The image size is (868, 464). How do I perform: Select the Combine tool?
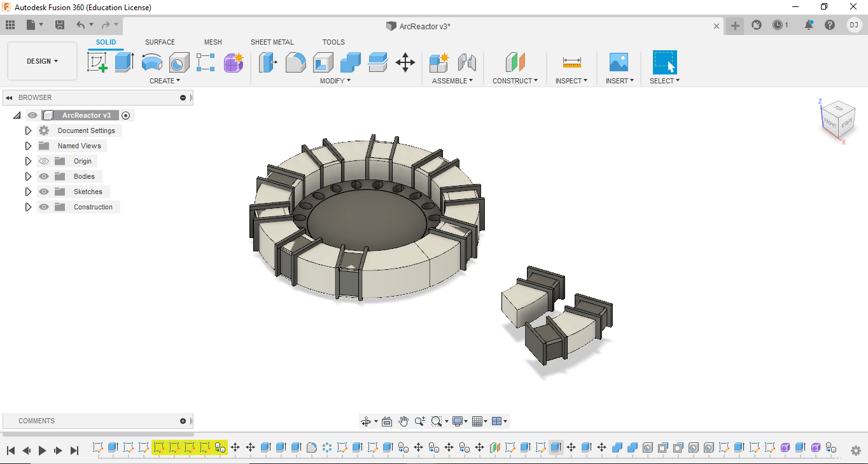351,62
